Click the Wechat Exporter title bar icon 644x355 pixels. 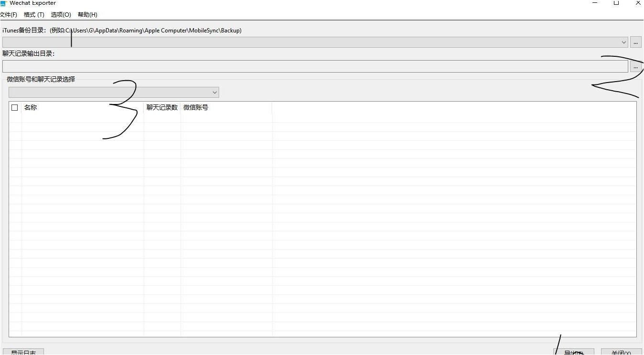tap(3, 3)
